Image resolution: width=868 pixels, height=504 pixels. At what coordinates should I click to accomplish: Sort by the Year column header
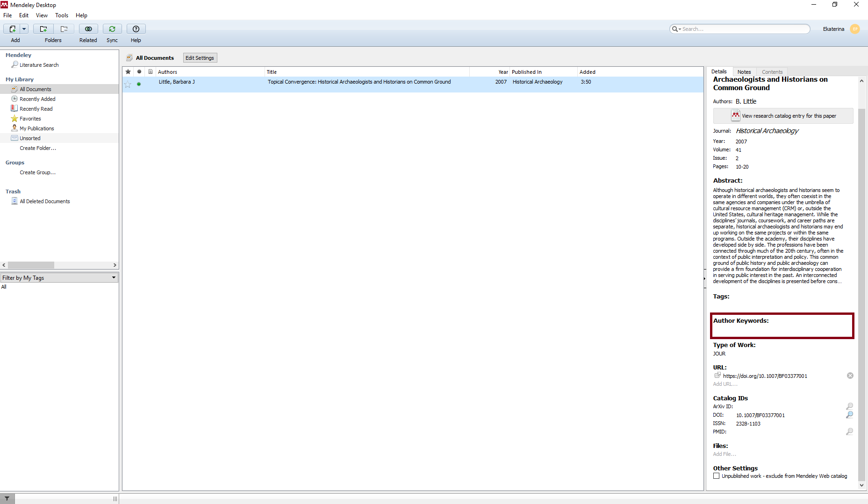[x=489, y=72]
